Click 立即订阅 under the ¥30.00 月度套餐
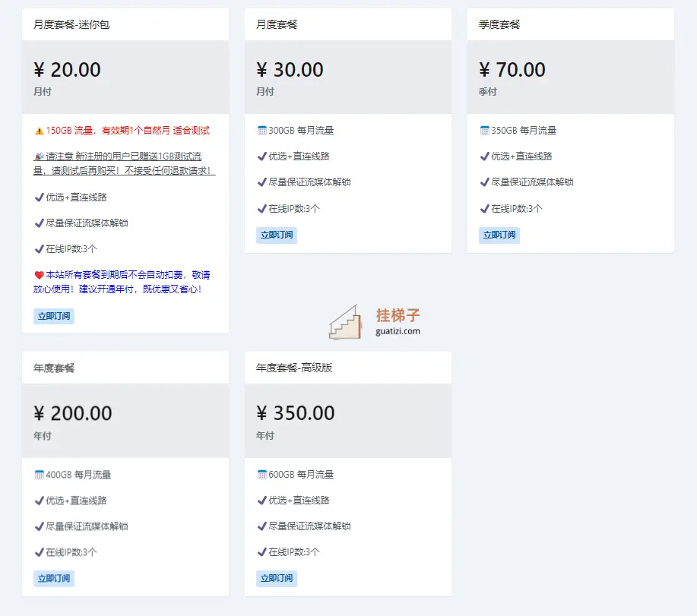The height and width of the screenshot is (616, 697). pyautogui.click(x=277, y=235)
